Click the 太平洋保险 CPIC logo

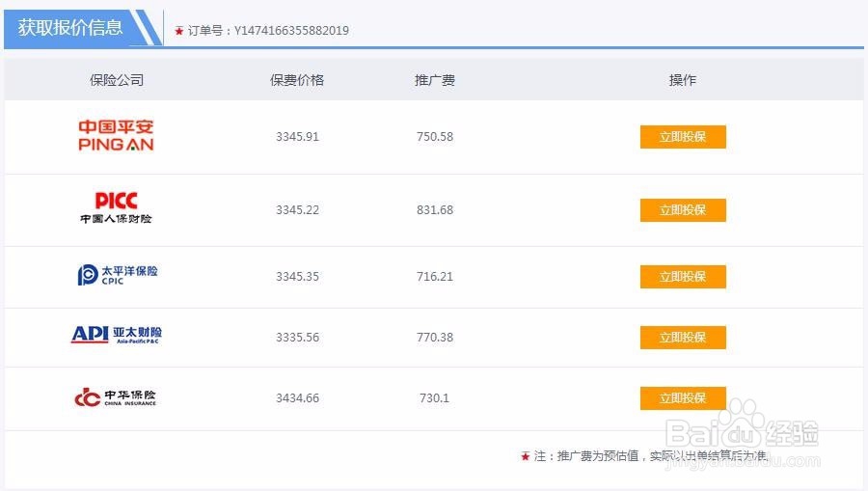click(x=118, y=275)
